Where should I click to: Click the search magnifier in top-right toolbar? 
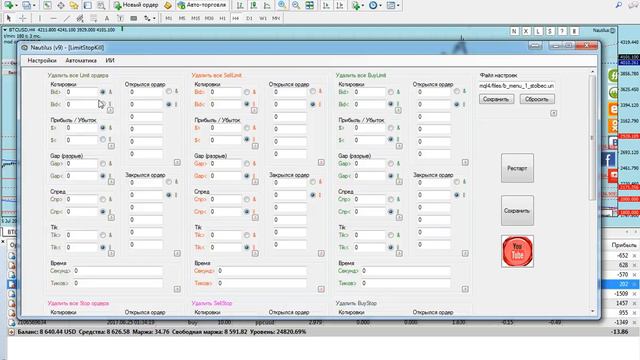click(619, 5)
